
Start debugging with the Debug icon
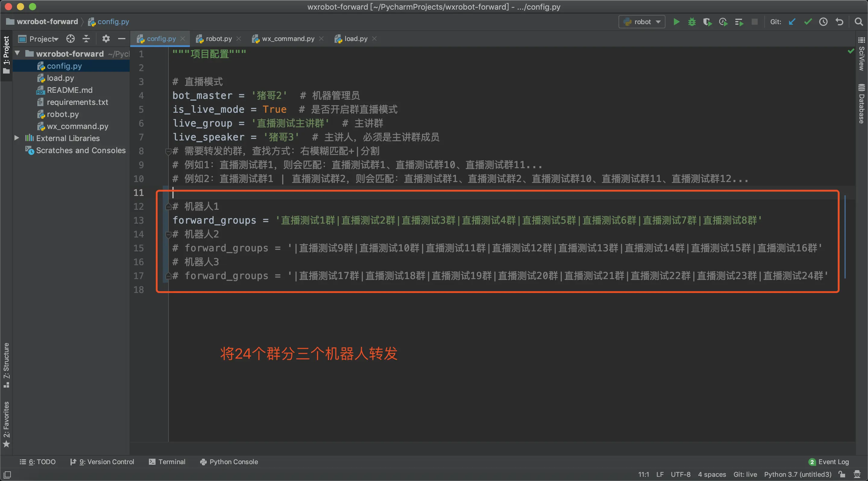(x=692, y=22)
